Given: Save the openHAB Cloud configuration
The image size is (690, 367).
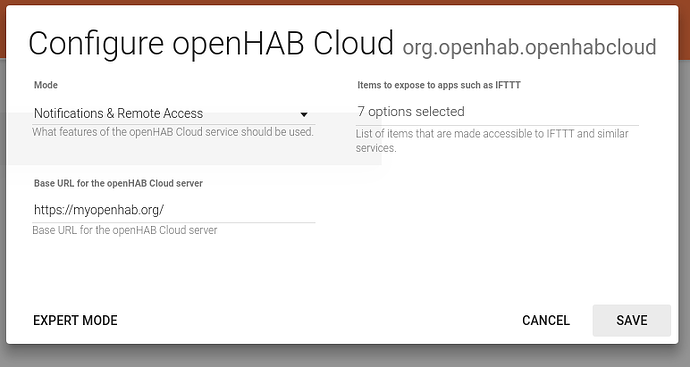Looking at the screenshot, I should click(631, 320).
